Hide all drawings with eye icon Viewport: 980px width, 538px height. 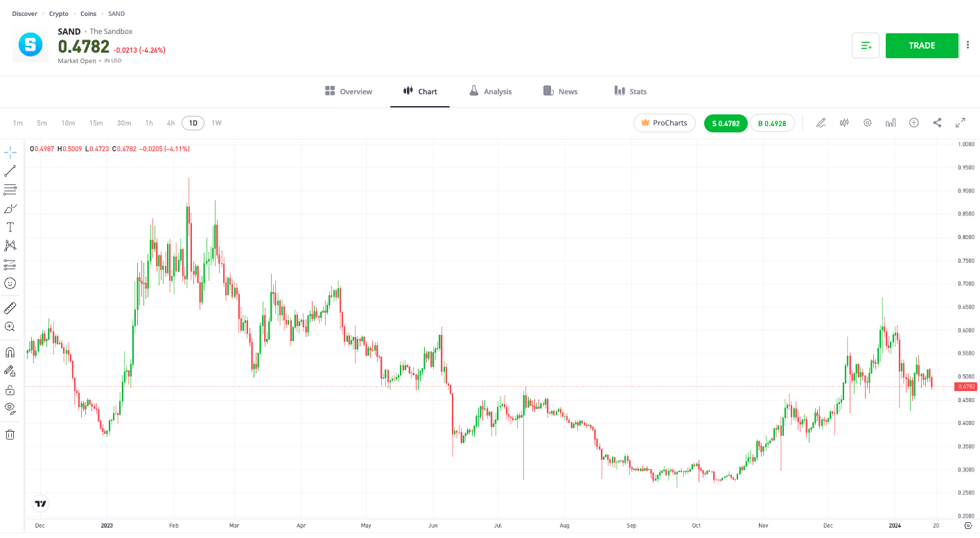10,408
